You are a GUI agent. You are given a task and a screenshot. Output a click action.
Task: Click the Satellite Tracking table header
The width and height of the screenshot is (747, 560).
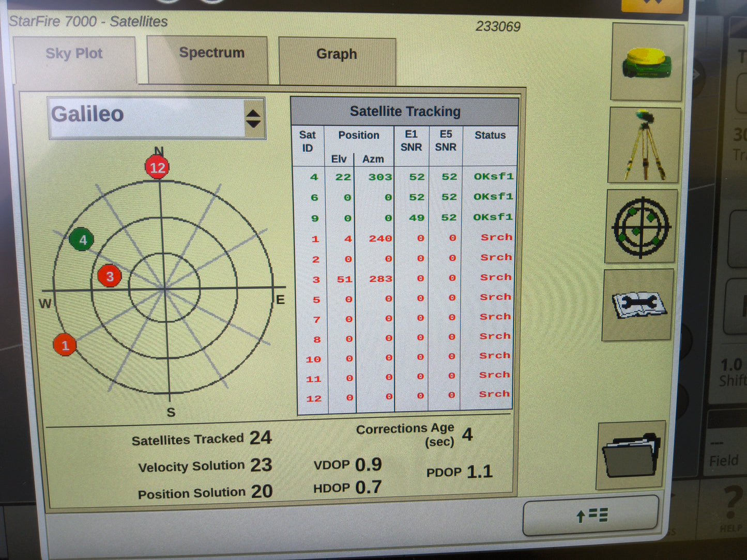click(405, 112)
